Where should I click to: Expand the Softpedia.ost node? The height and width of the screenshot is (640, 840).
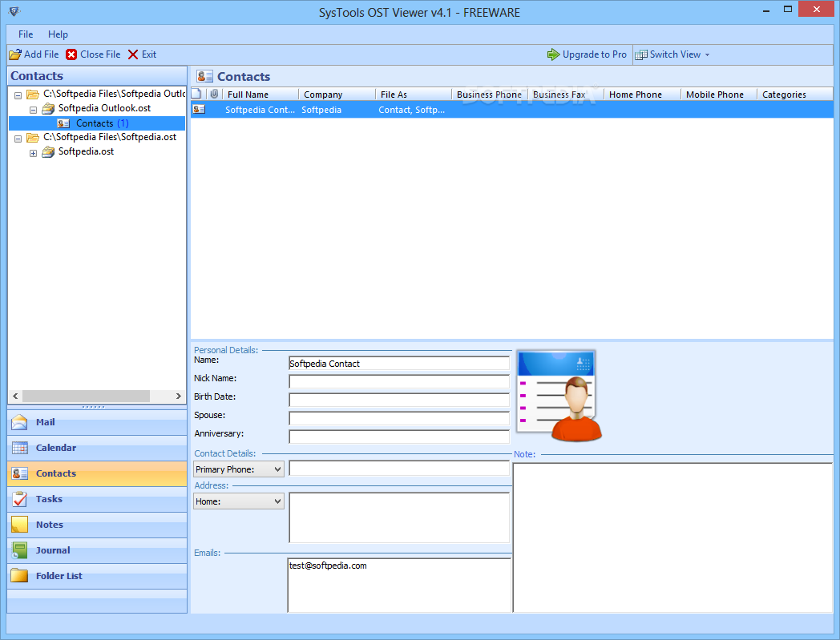point(33,153)
